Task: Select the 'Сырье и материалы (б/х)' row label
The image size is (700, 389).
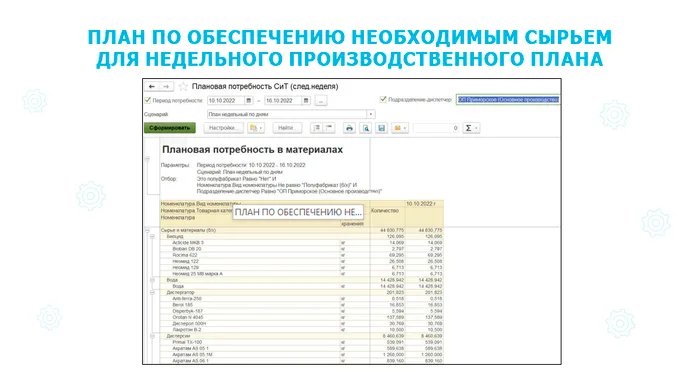Action: pyautogui.click(x=188, y=230)
